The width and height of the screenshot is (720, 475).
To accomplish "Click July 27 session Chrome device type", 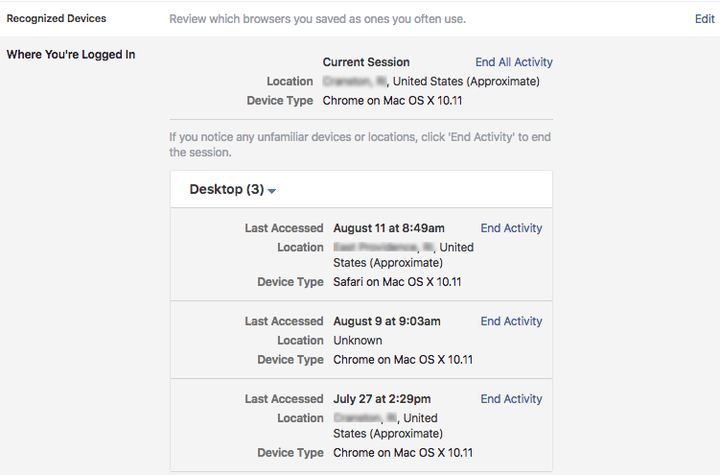I will 403,453.
